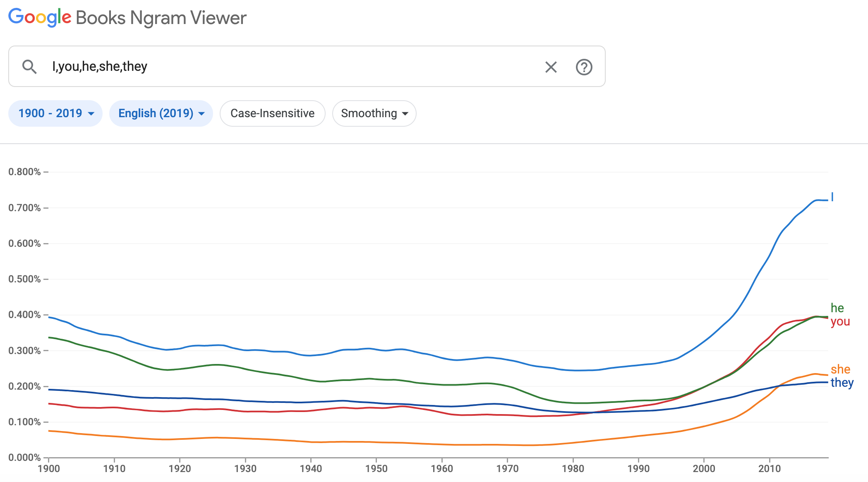Select the blue "I" line label
The width and height of the screenshot is (868, 482).
pyautogui.click(x=832, y=197)
